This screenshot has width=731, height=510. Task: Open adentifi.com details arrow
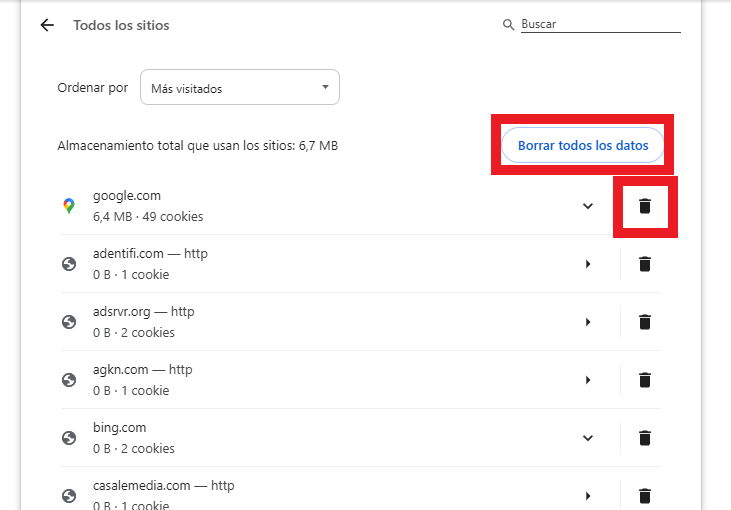pos(588,264)
